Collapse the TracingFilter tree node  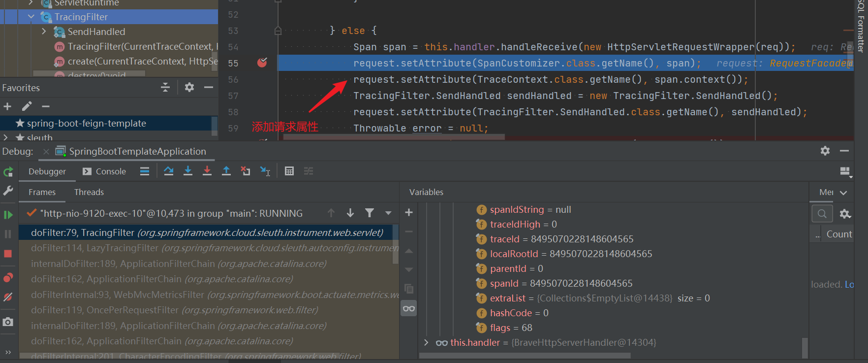coord(31,17)
